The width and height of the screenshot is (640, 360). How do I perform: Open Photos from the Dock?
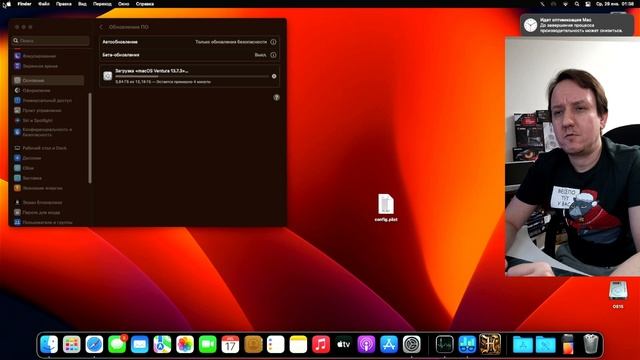185,344
